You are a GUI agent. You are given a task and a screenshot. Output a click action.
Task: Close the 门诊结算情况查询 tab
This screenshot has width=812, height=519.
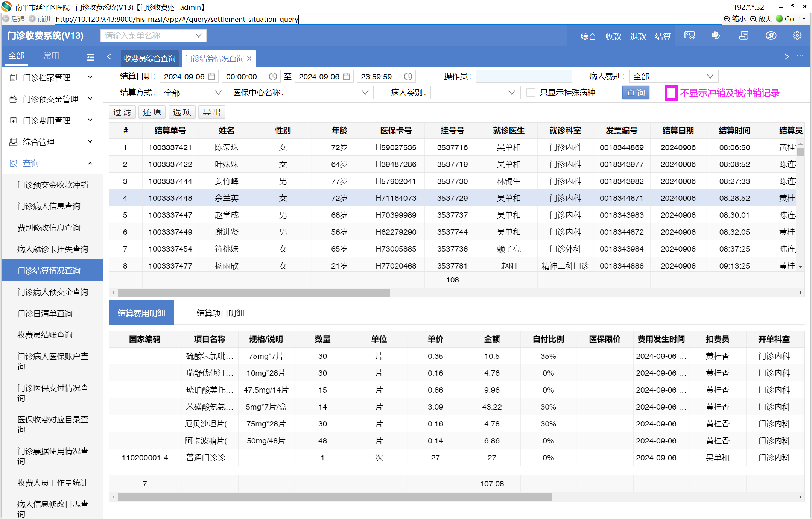pos(249,59)
